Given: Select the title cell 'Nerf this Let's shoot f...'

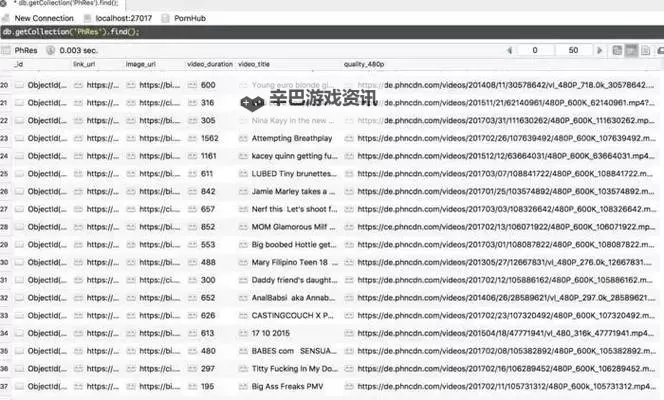Looking at the screenshot, I should tap(294, 209).
